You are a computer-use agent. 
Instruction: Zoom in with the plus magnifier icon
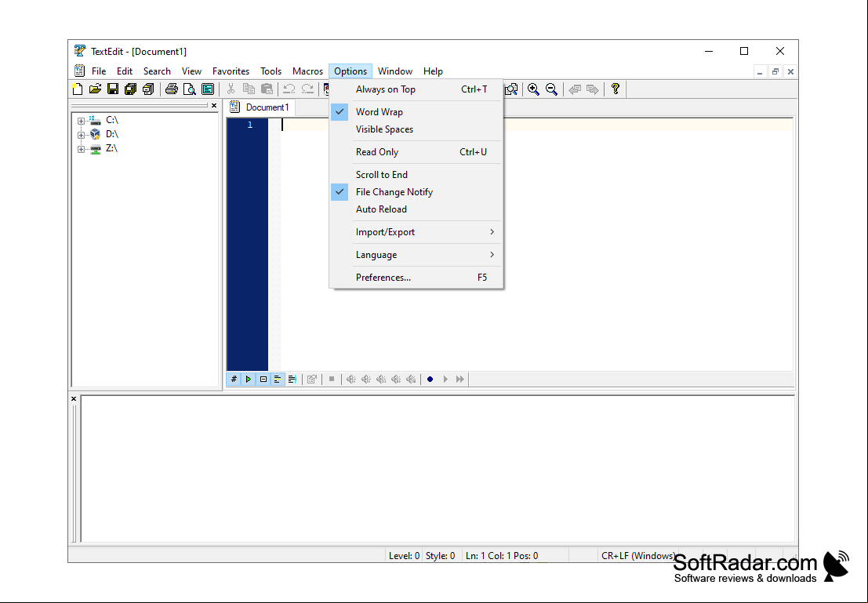[x=534, y=89]
